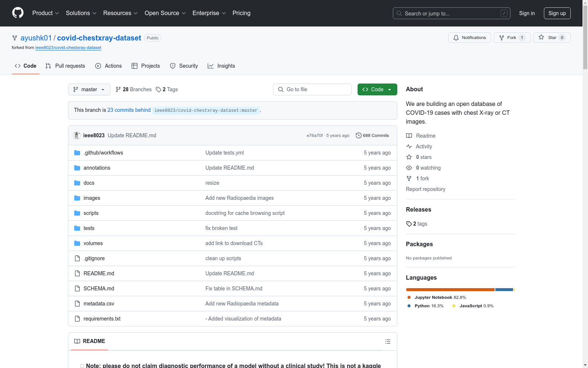Open commit message 'Add new Radiopaedia images'
Viewport: 588px width, 368px height.
pyautogui.click(x=240, y=198)
